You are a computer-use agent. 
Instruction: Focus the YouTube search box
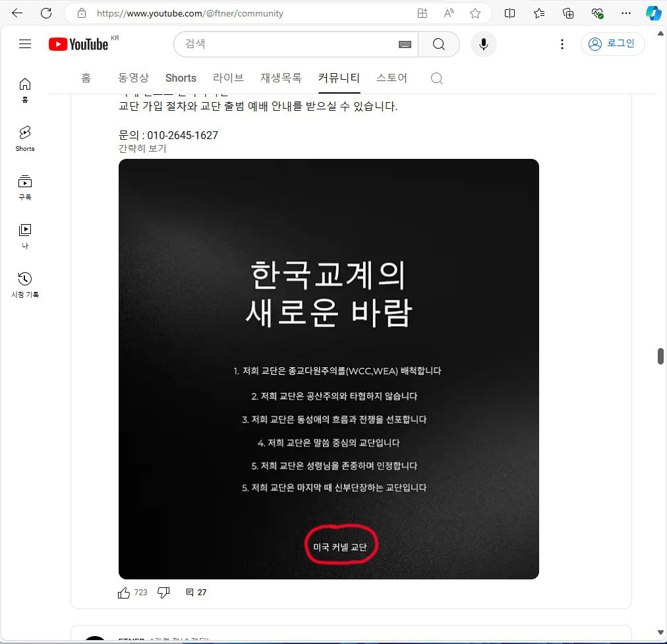pos(289,44)
